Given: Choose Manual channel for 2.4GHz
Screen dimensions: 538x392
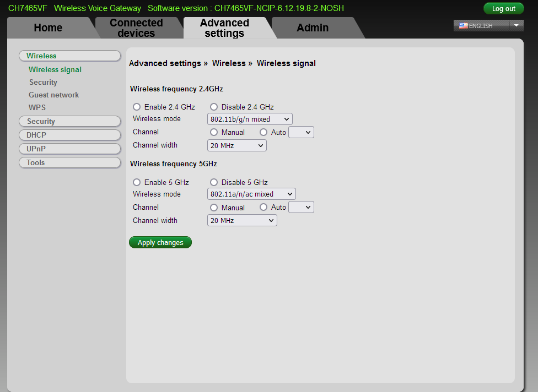Looking at the screenshot, I should pos(214,132).
